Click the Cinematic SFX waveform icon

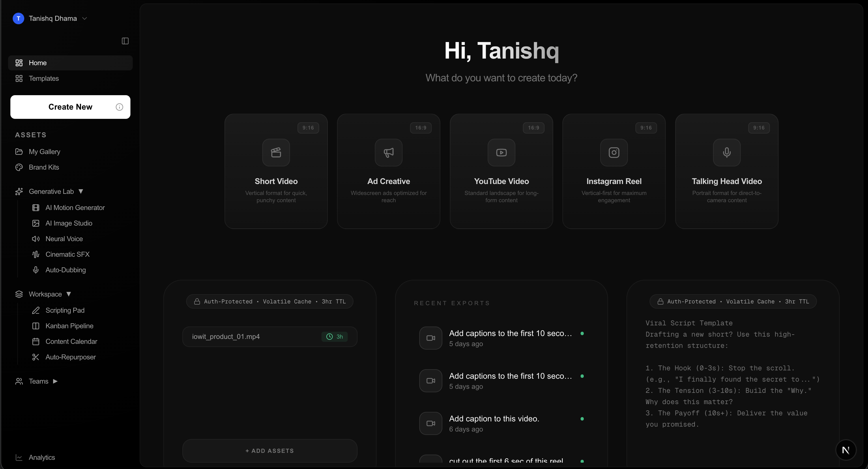[x=36, y=254]
